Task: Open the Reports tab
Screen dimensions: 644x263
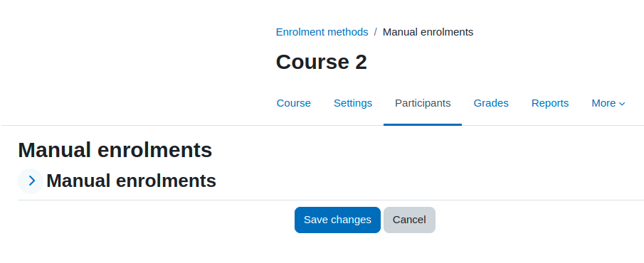Action: [x=550, y=103]
